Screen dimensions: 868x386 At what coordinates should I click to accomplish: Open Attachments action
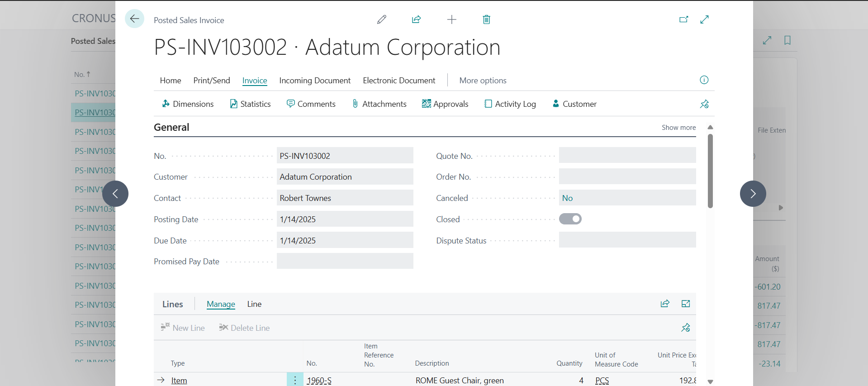[x=379, y=104]
